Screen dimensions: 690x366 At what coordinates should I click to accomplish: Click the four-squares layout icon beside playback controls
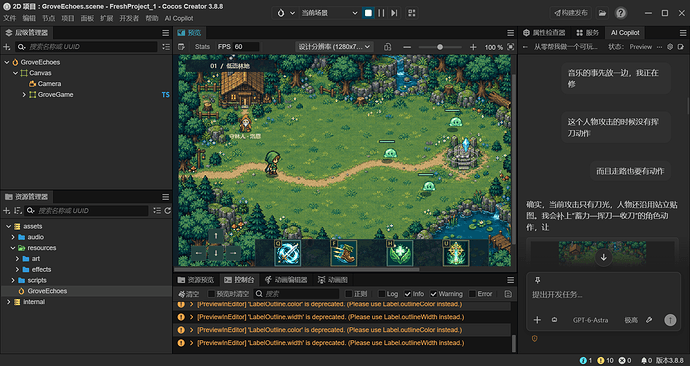(x=411, y=13)
